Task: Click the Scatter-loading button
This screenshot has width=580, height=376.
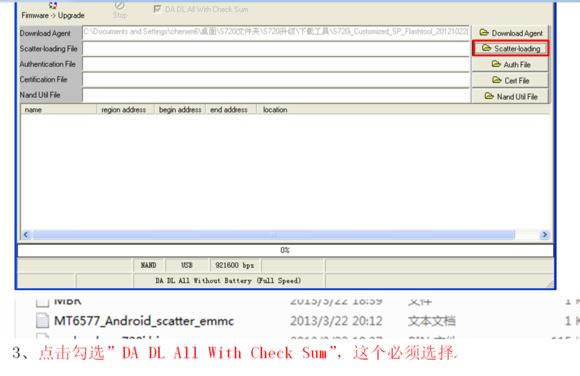Action: 511,48
